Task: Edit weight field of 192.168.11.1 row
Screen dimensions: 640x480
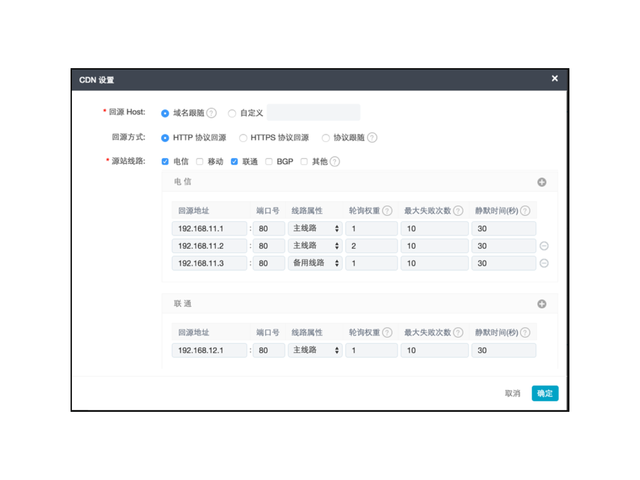Action: [371, 229]
